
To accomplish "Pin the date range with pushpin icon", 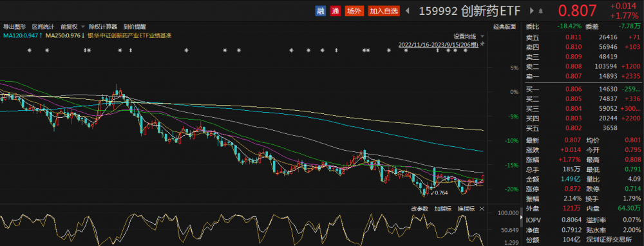I will (x=482, y=44).
